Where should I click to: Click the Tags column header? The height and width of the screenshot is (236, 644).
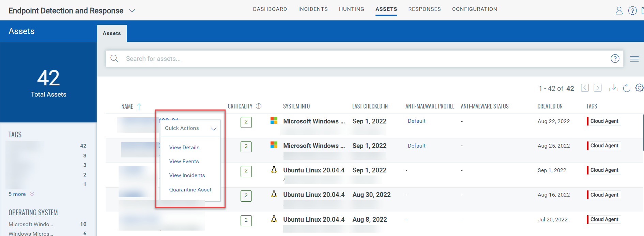(592, 106)
